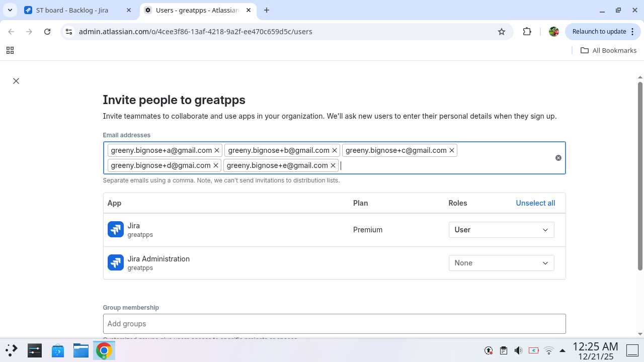Remove greeny.bignose+b@gmail.com email chip

(335, 150)
